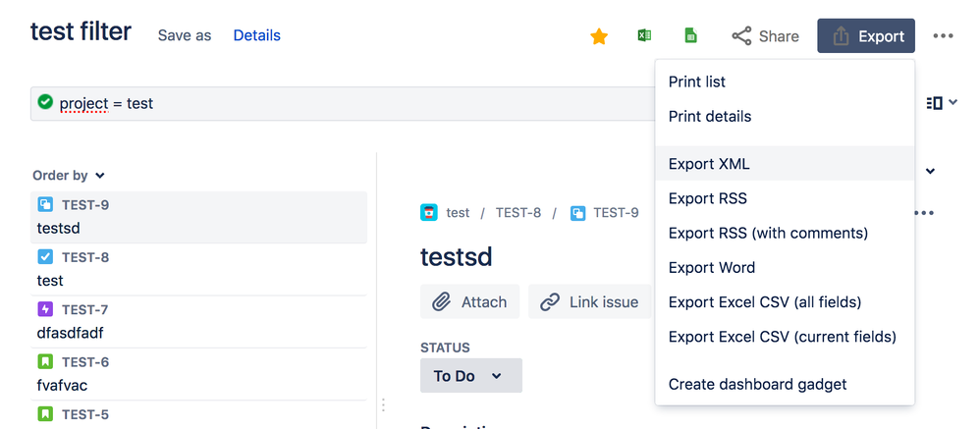Open in Google Sheets icon
980x429 pixels.
coord(690,35)
